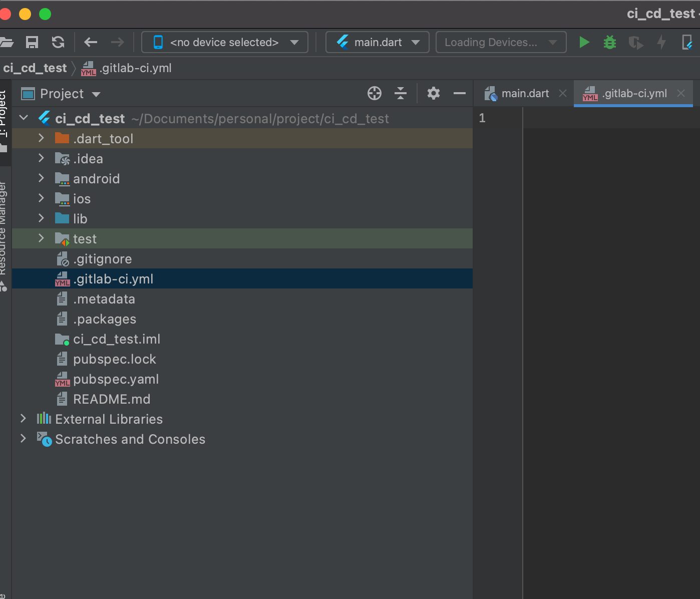The image size is (700, 599).
Task: Select the pubspec.yaml file
Action: pos(242,379)
